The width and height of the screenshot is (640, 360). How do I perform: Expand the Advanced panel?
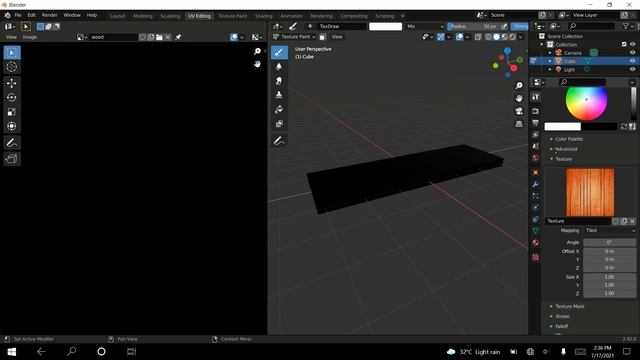pos(566,149)
